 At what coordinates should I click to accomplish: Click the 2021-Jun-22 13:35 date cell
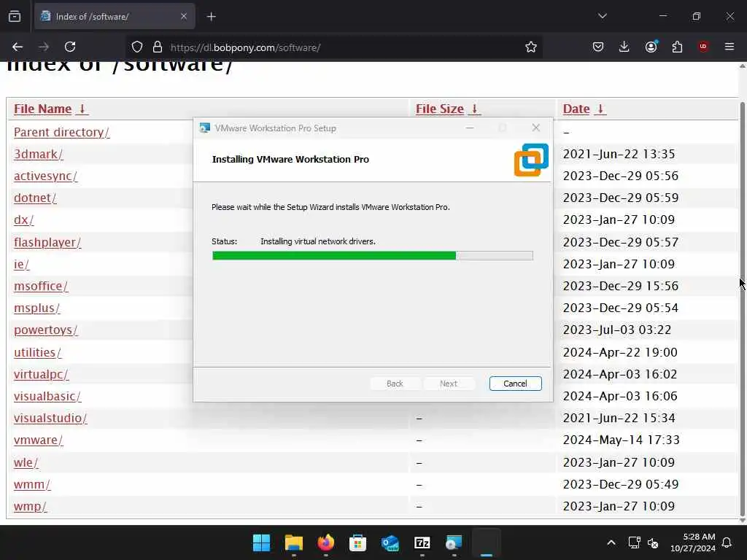coord(619,155)
